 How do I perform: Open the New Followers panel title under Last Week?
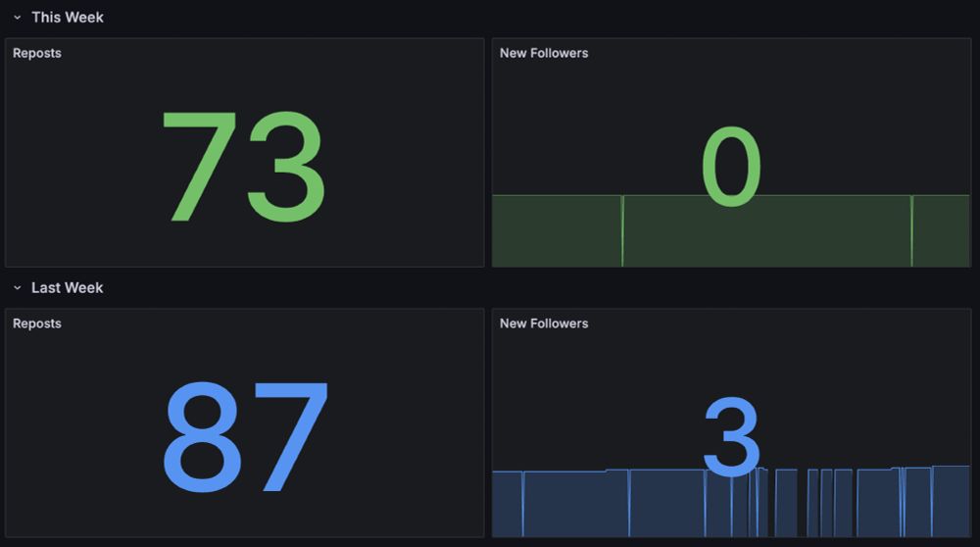[x=544, y=323]
